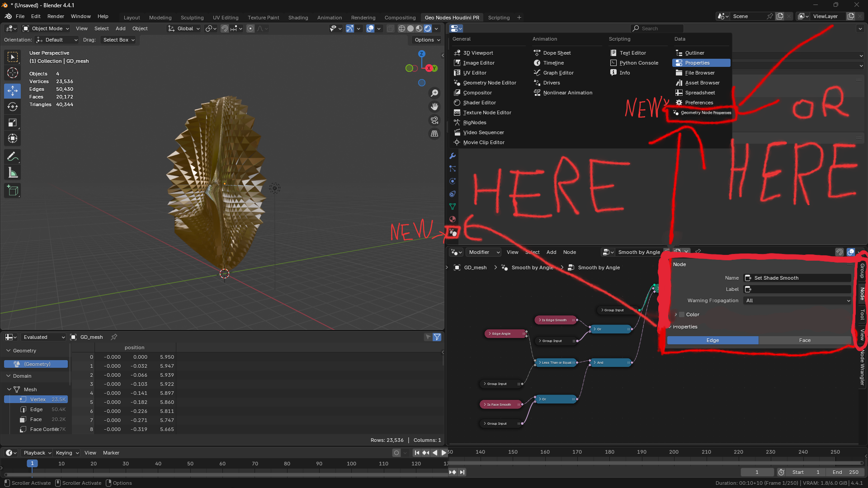Click the pan view hand icon
868x488 pixels.
[x=434, y=107]
